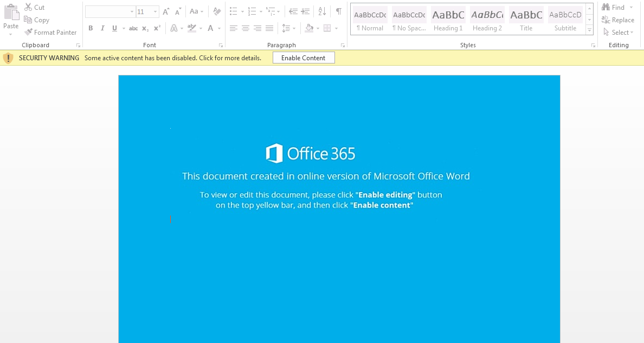Image resolution: width=644 pixels, height=343 pixels.
Task: Increase the paragraph indent
Action: [305, 11]
